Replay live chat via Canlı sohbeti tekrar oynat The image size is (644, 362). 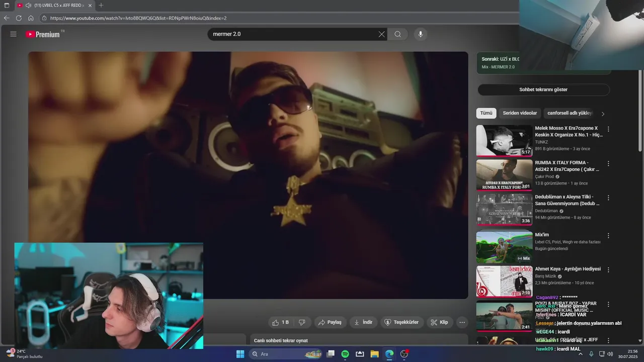click(x=281, y=341)
